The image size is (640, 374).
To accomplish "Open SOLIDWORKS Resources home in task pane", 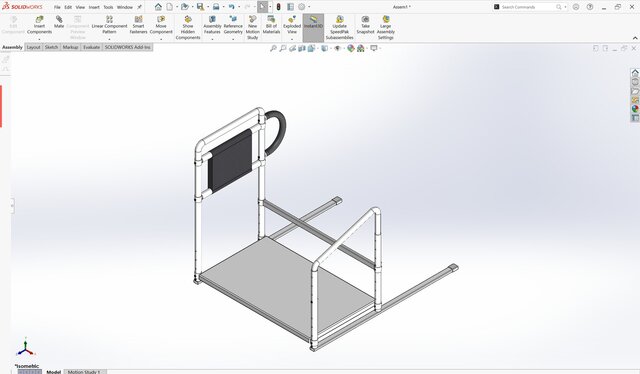I will click(635, 73).
